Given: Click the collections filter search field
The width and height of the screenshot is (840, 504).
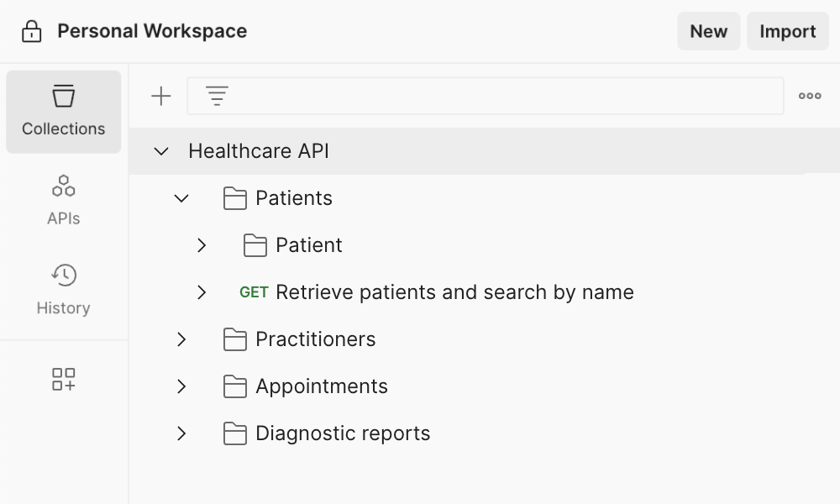Looking at the screenshot, I should pyautogui.click(x=504, y=97).
